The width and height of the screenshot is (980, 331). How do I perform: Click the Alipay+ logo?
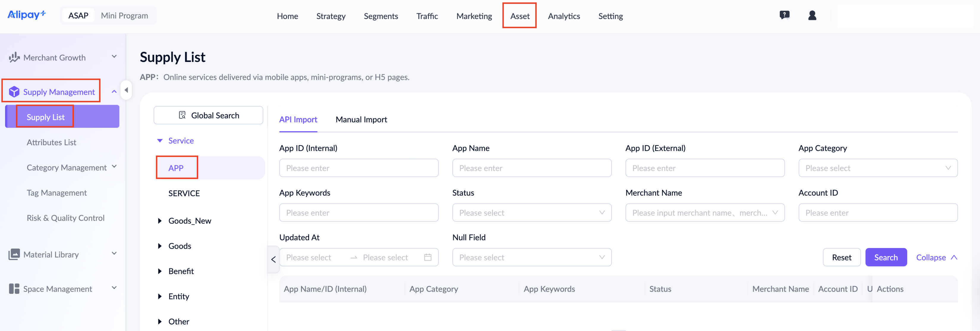tap(27, 15)
